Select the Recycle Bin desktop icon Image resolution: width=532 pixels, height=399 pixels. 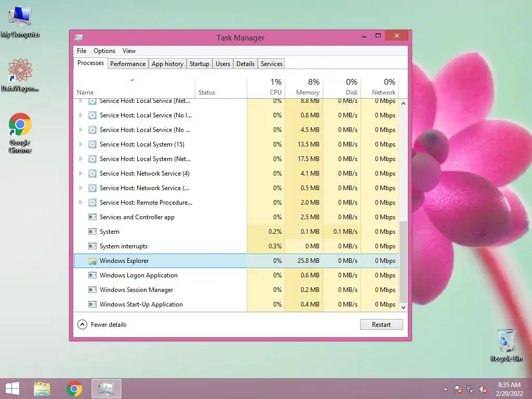(x=506, y=345)
